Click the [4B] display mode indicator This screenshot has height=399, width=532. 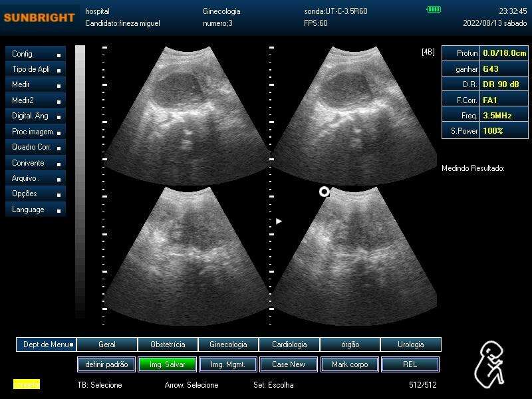pos(428,52)
